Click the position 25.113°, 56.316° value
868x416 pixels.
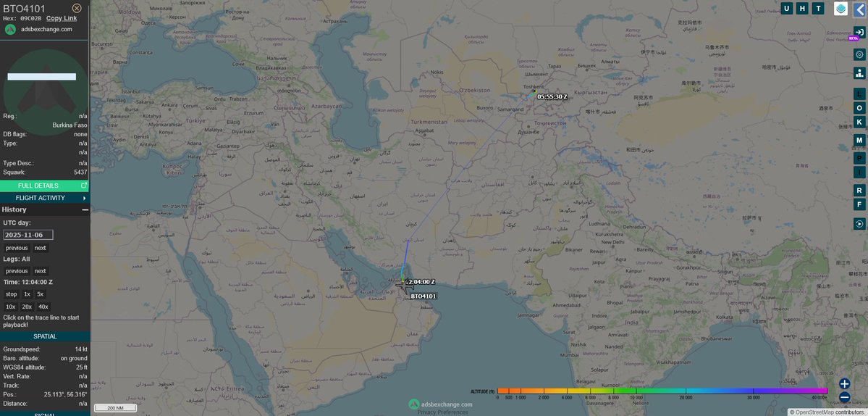click(66, 394)
